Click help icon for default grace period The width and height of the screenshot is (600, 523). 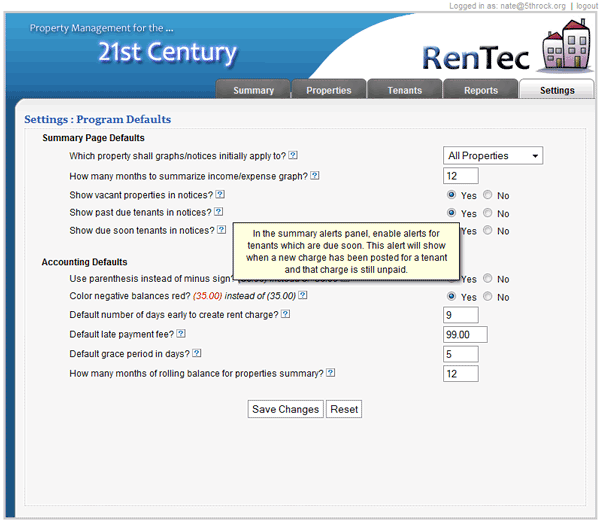pos(197,353)
